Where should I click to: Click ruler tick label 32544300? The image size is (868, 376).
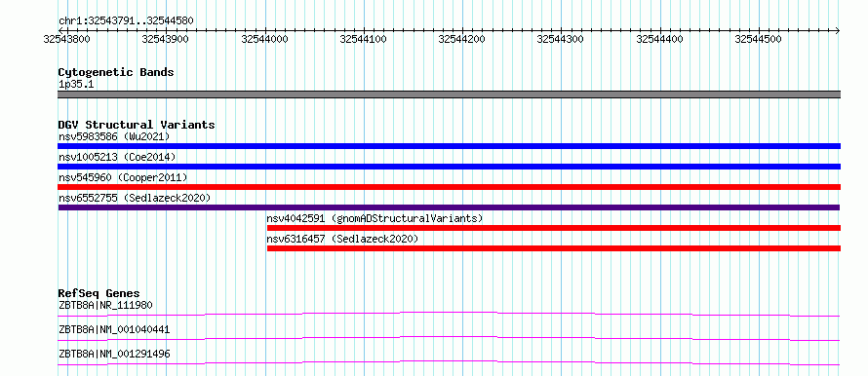561,39
